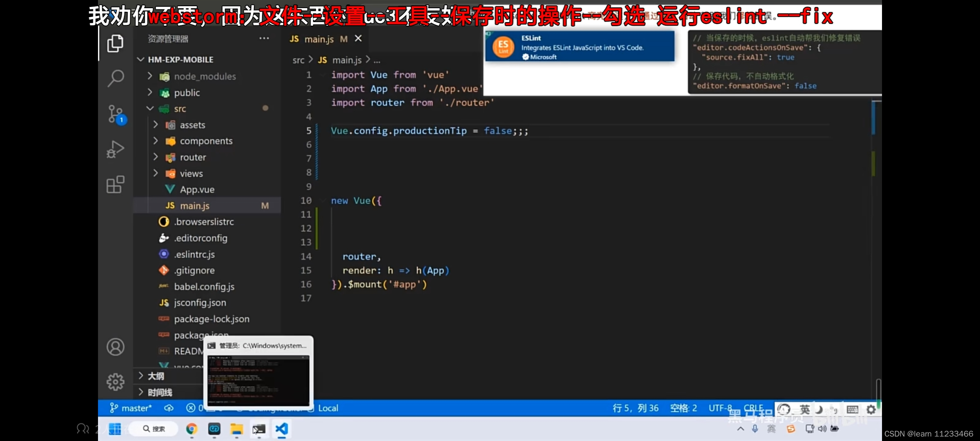
Task: Change encoding via UTF-8 status item
Action: 720,408
